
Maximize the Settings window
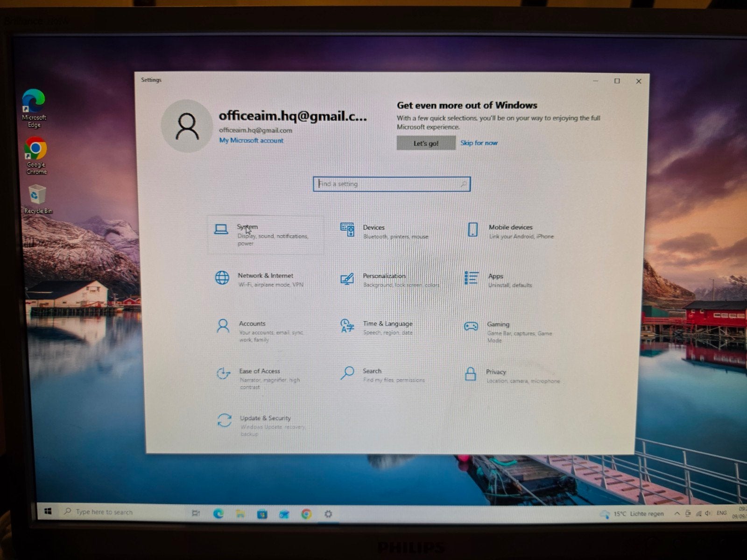[617, 81]
